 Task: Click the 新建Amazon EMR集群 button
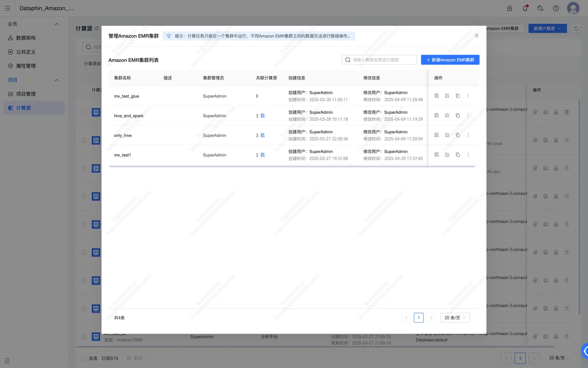[450, 60]
